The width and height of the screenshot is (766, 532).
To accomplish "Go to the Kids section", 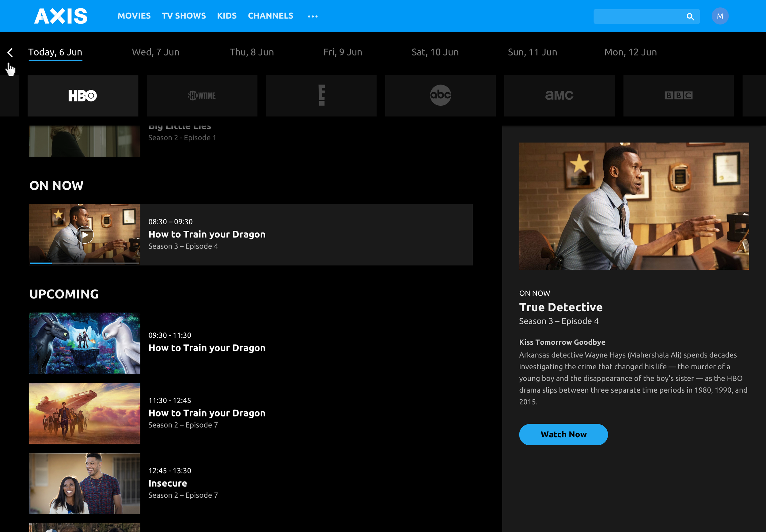I will tap(226, 16).
